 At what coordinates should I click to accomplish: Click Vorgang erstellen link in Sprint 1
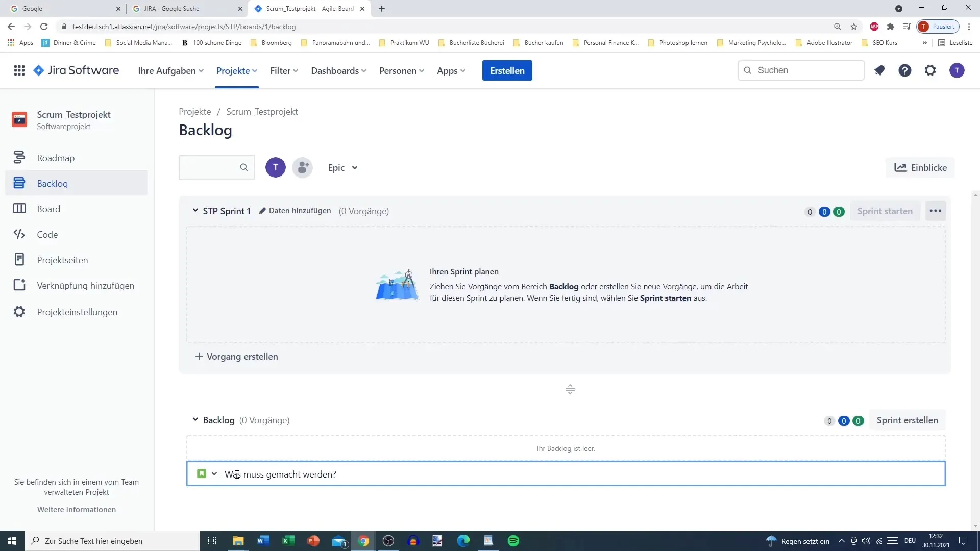click(x=236, y=357)
